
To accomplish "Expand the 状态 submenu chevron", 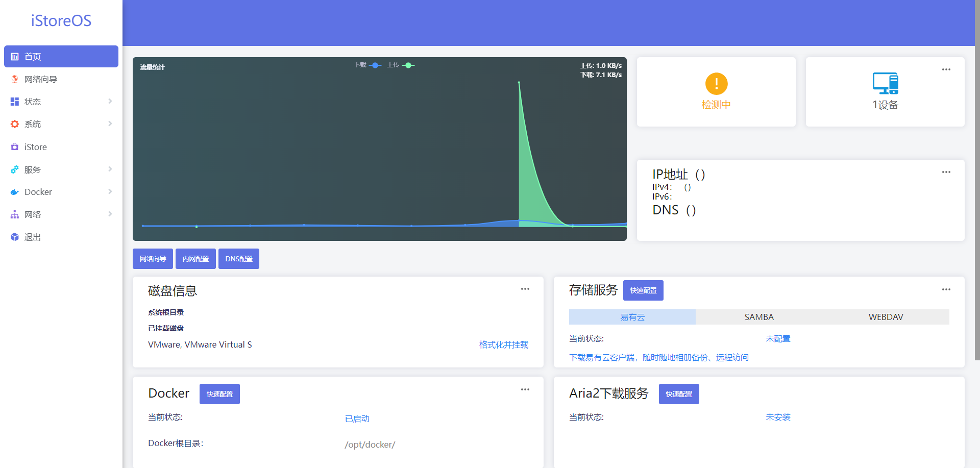I will point(110,102).
